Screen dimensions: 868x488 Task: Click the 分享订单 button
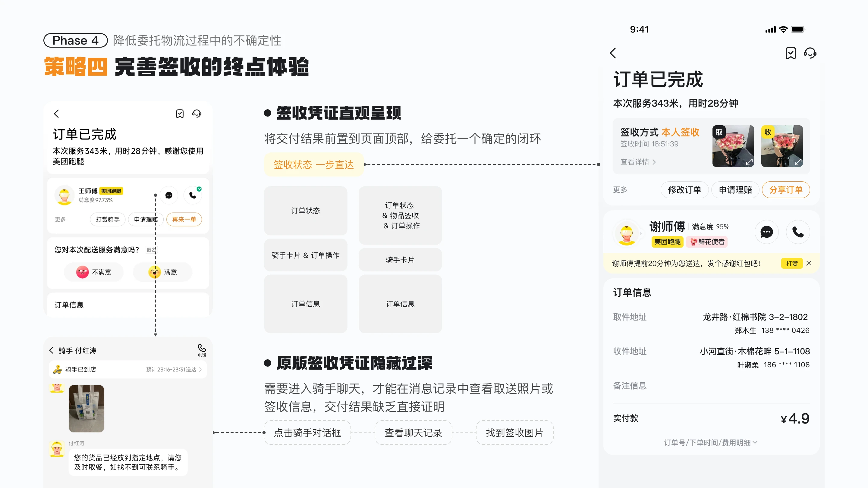[x=786, y=190]
